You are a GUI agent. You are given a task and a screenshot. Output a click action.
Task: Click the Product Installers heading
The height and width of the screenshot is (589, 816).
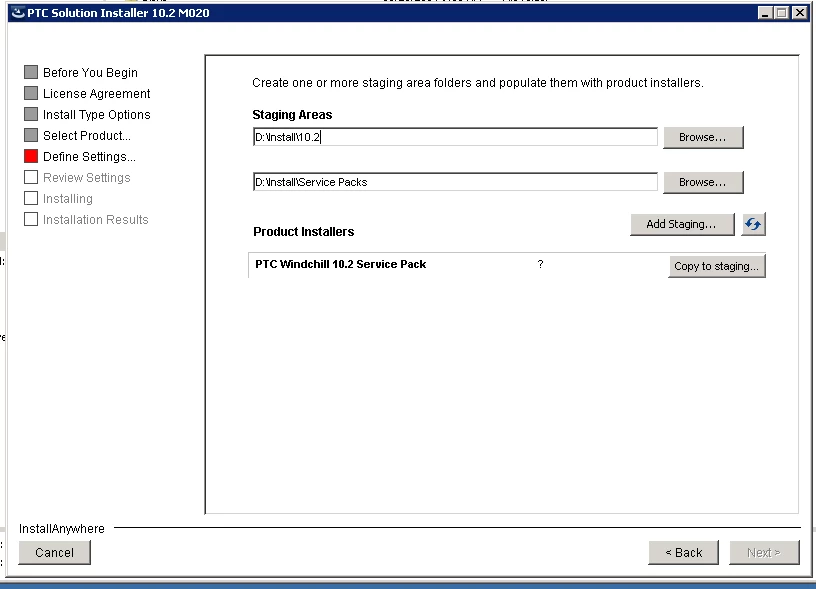(x=303, y=232)
